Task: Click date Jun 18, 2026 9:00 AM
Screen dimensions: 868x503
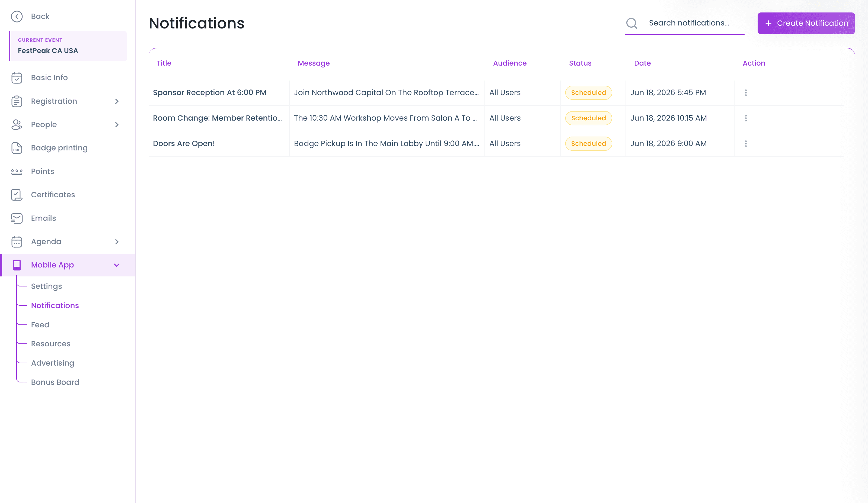Action: (668, 143)
